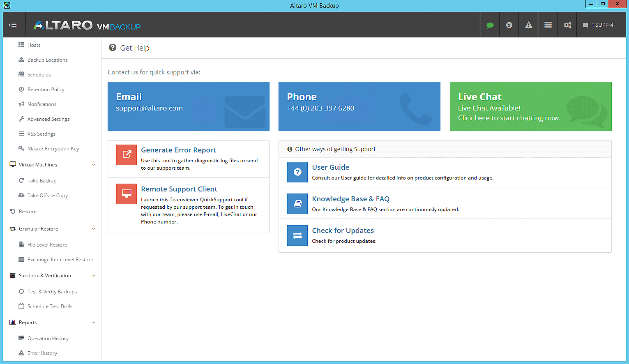This screenshot has height=364, width=629.
Task: Select the Virtual Machines label in the sidebar
Action: 38,164
